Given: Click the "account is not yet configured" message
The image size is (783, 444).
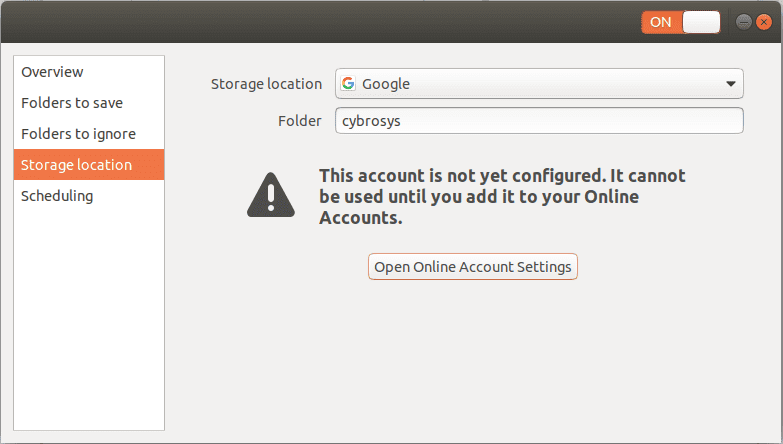Looking at the screenshot, I should click(x=502, y=196).
